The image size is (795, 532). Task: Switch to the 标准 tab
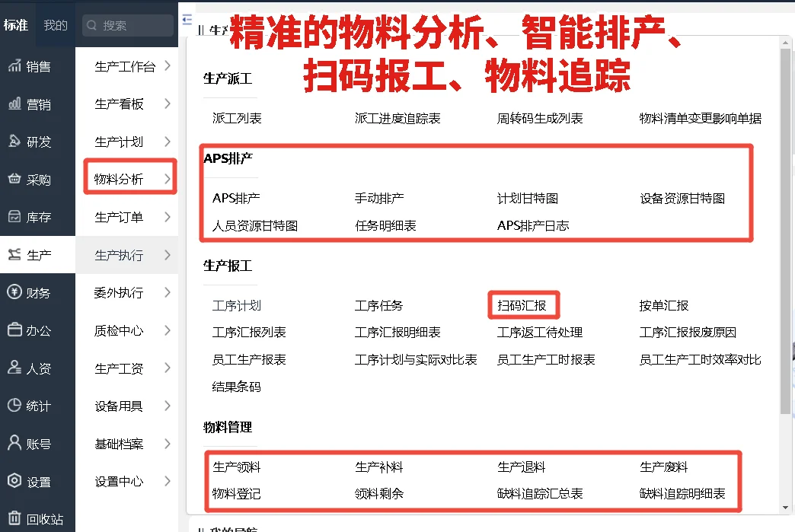17,24
